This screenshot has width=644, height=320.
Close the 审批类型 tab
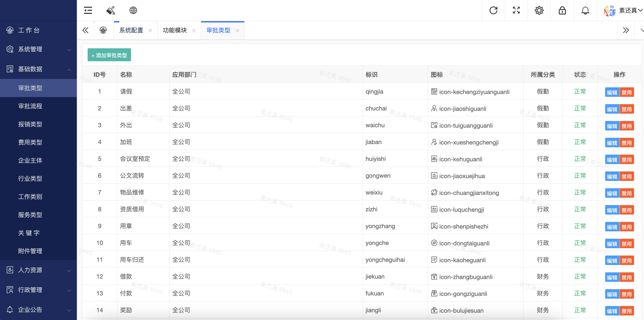click(x=237, y=30)
